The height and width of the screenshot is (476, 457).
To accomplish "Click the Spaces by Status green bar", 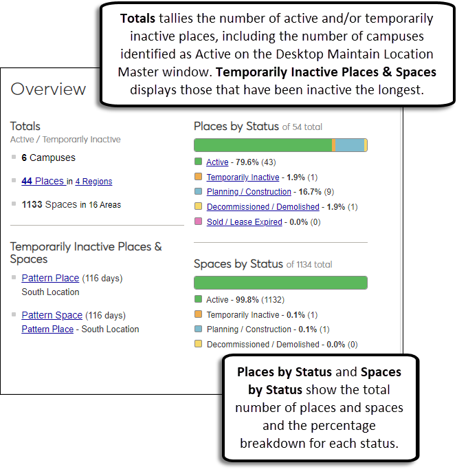I will [280, 283].
